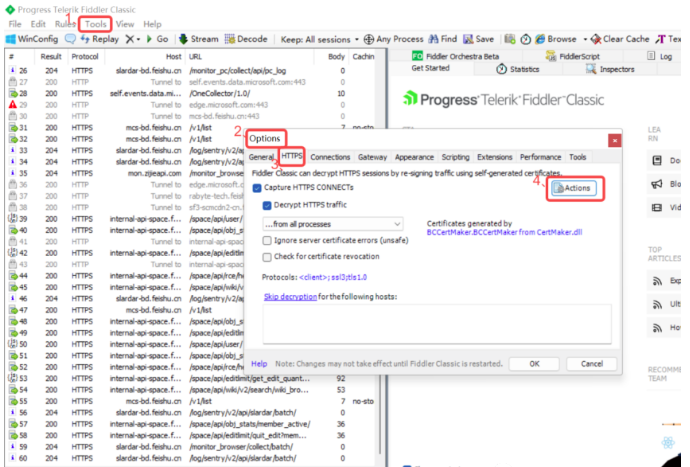
Task: Open Keep: All sessions dropdown
Action: (319, 40)
